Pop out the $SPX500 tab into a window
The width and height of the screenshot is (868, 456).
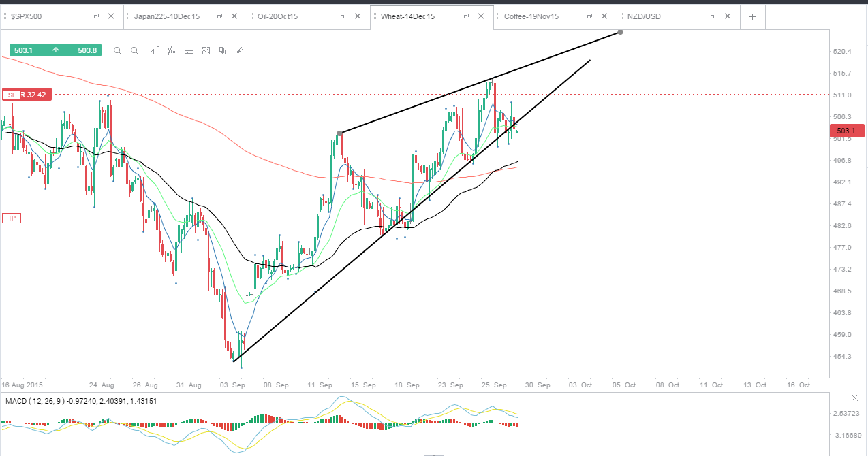pos(96,16)
